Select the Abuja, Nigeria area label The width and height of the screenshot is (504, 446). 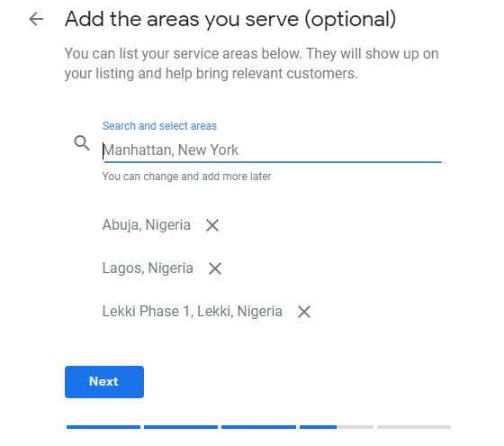tap(146, 225)
